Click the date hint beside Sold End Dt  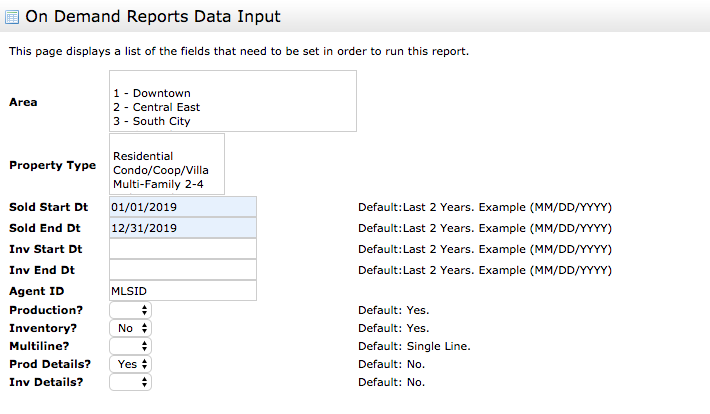pyautogui.click(x=485, y=228)
